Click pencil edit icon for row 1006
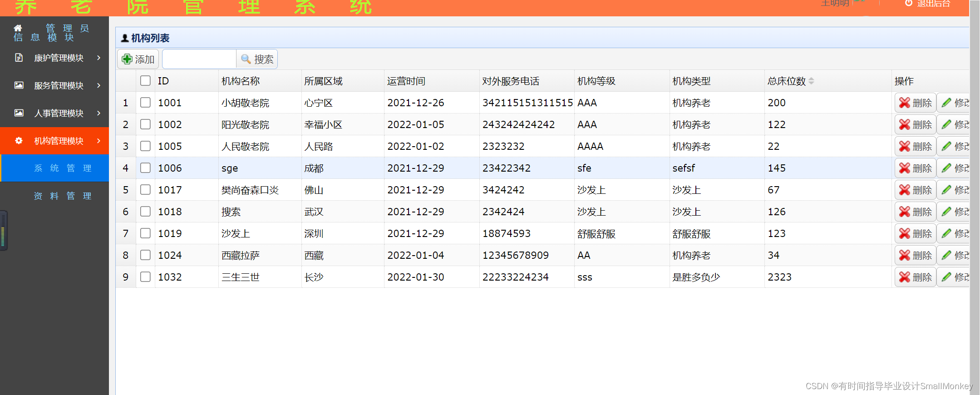This screenshot has width=980, height=395. [946, 168]
